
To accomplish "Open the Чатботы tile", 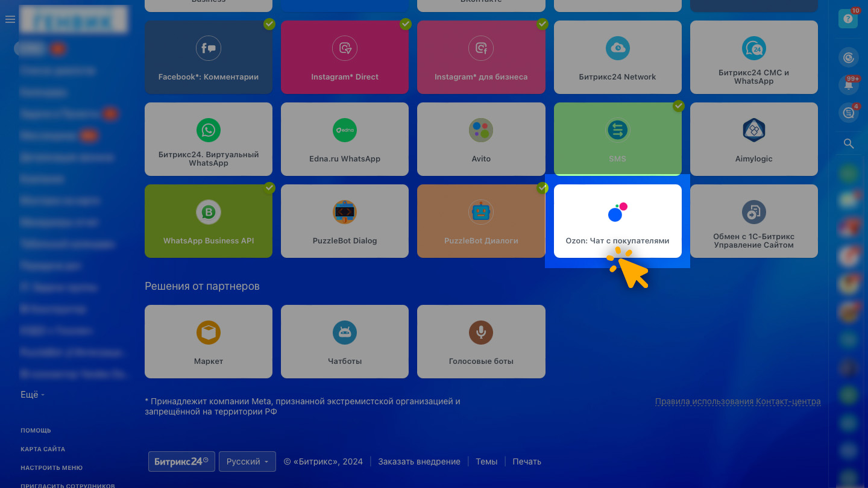I will [345, 342].
